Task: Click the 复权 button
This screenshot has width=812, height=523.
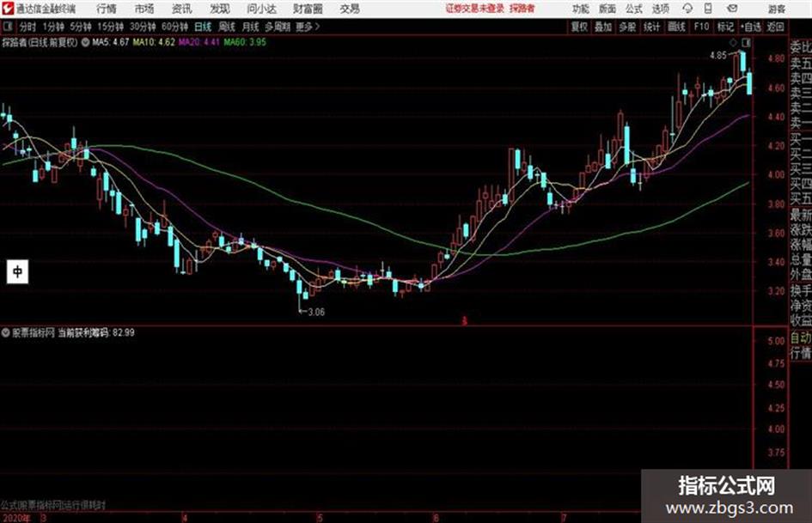Action: (579, 27)
